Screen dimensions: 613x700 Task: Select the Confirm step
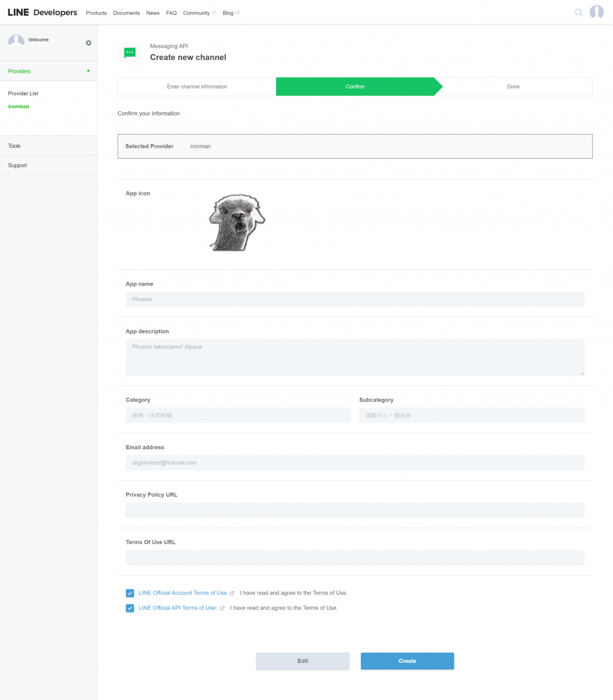coord(355,87)
